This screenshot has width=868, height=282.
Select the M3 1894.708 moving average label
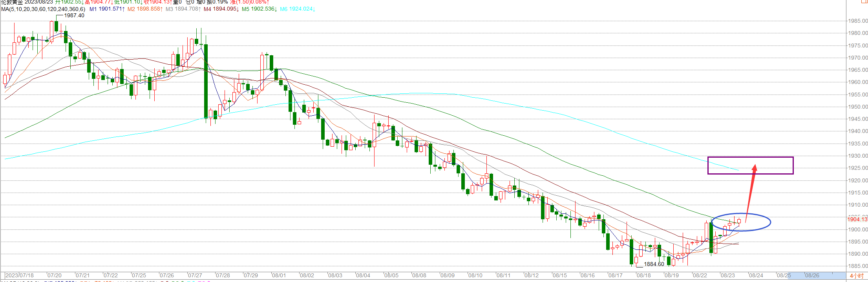(183, 9)
